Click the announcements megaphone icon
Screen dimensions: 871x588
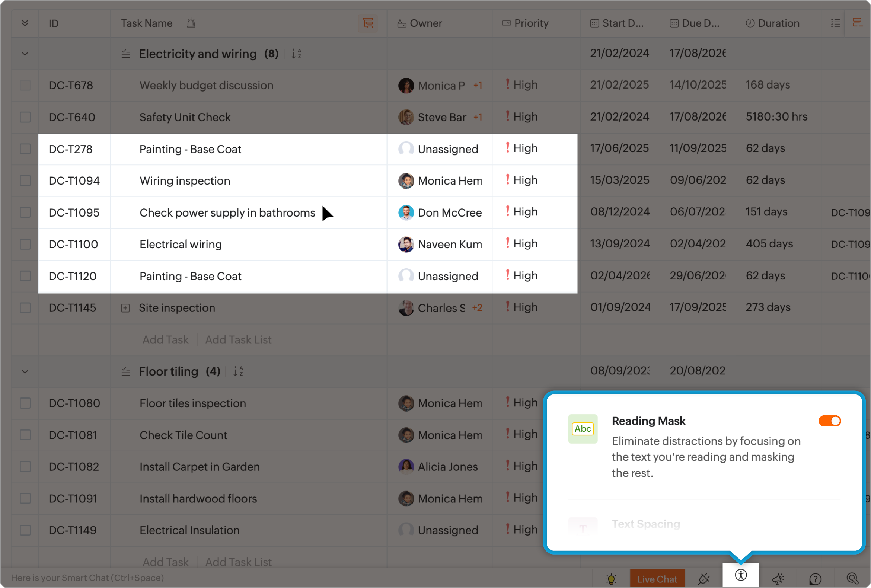coord(778,579)
